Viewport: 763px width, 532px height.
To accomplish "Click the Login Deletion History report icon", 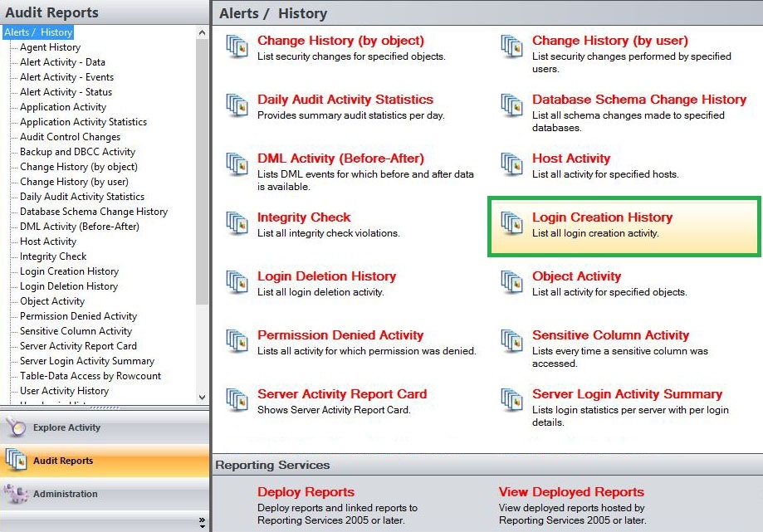I will coord(237,282).
